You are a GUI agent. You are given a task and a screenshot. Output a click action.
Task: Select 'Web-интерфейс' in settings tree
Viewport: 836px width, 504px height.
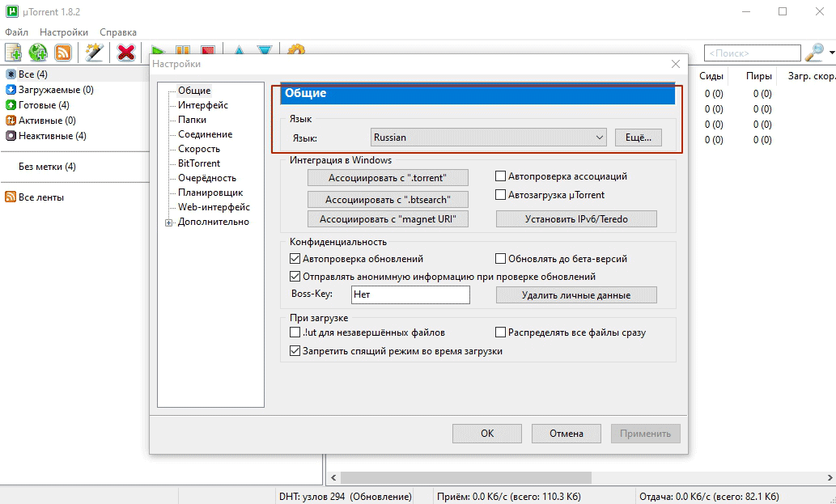click(214, 207)
